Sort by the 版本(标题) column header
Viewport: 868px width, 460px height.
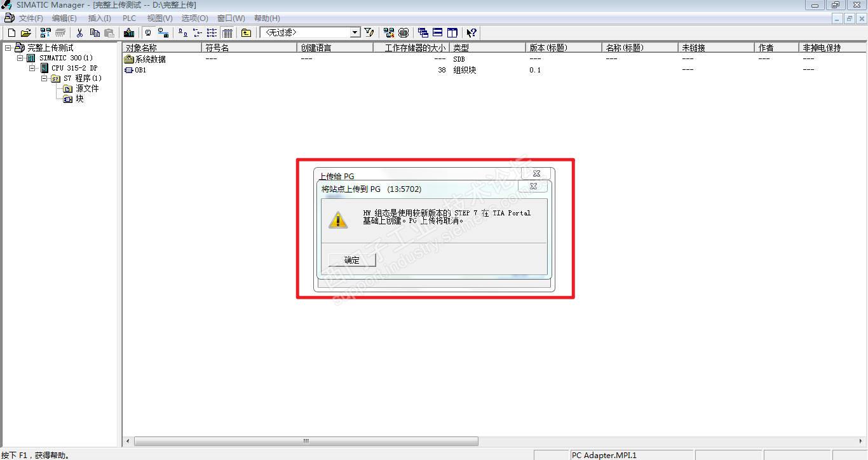[564, 48]
